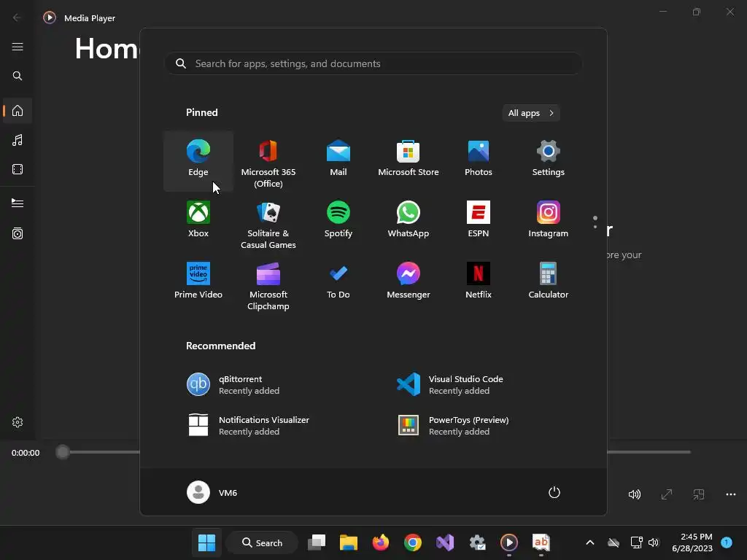Open the blue notification center badge
This screenshot has width=747, height=560.
click(727, 542)
